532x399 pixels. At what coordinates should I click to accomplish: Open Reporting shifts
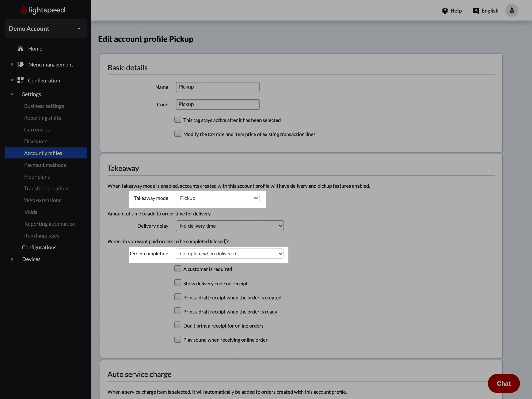pyautogui.click(x=43, y=118)
